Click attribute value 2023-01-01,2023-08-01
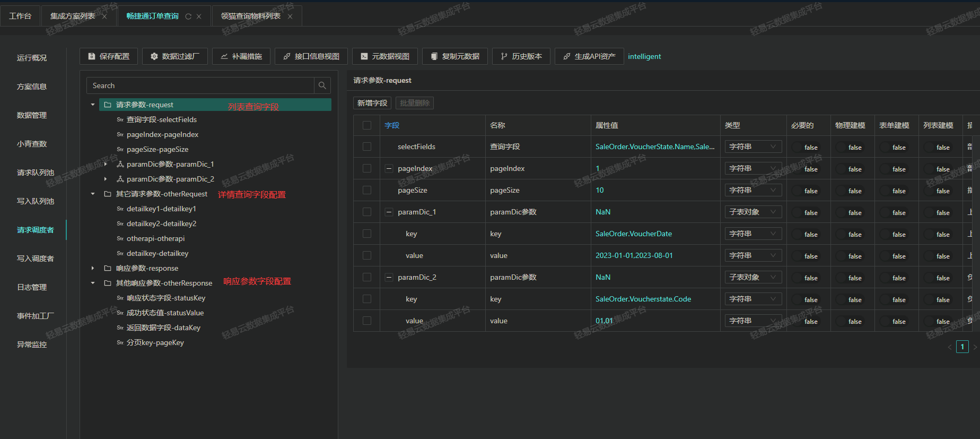Viewport: 980px width, 439px height. pyautogui.click(x=634, y=255)
